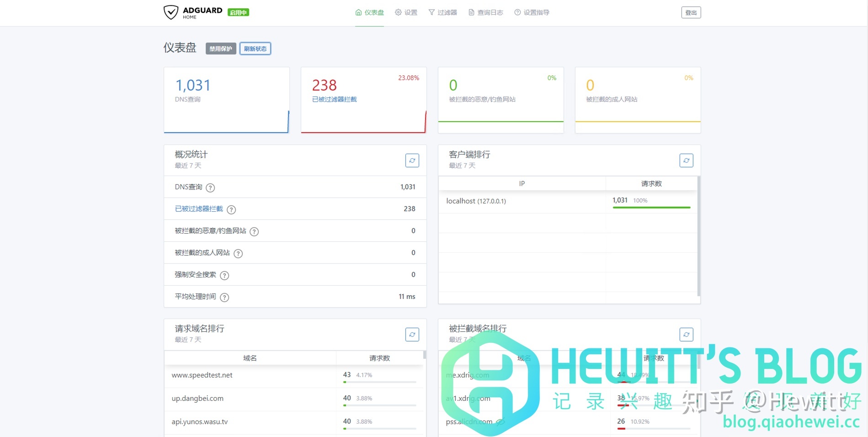
Task: Open the 设置 settings menu
Action: tap(406, 12)
